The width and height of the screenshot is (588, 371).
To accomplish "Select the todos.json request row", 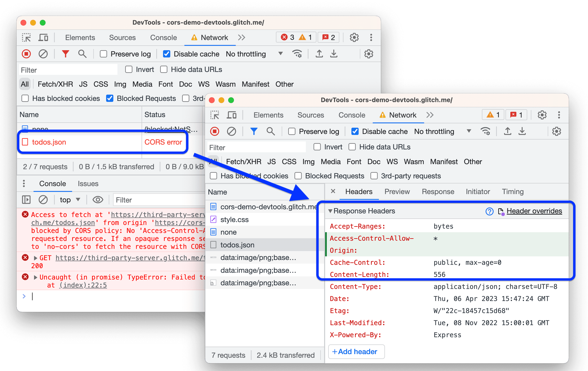I will pyautogui.click(x=238, y=245).
